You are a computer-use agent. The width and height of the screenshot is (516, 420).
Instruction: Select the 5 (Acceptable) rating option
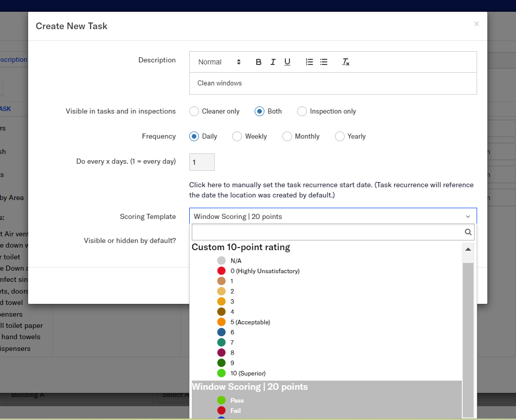250,322
